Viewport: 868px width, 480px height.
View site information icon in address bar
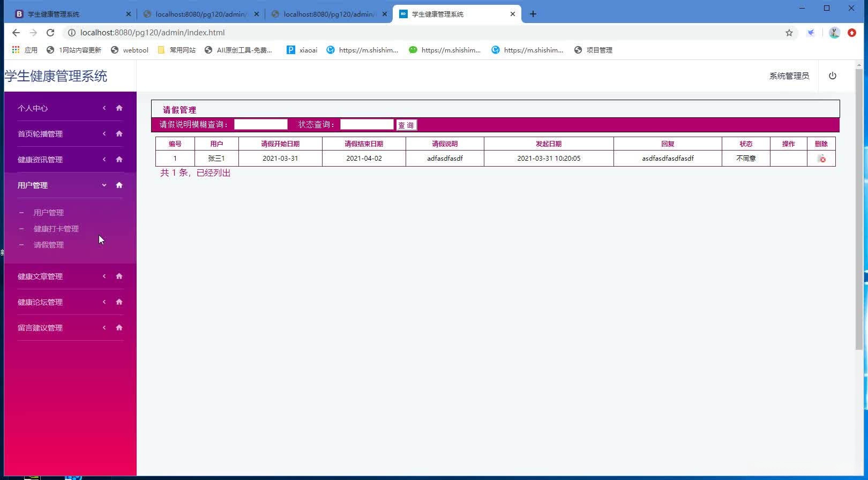coord(71,33)
